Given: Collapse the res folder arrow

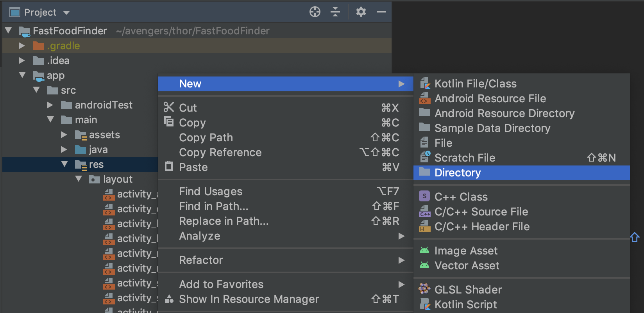Looking at the screenshot, I should point(64,164).
